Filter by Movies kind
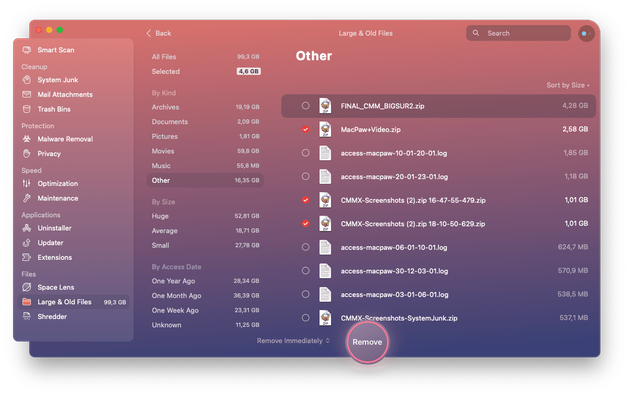 tap(205, 151)
